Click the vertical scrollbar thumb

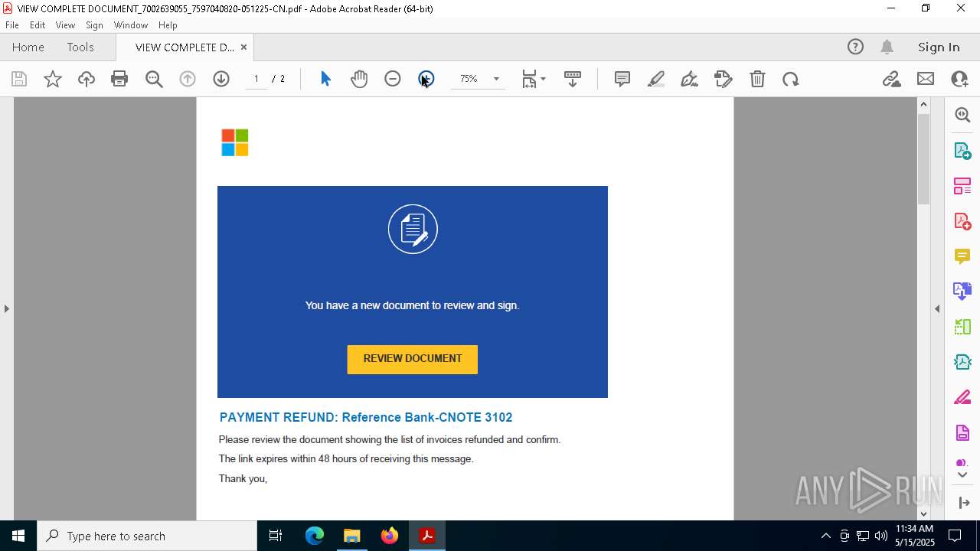coord(923,158)
